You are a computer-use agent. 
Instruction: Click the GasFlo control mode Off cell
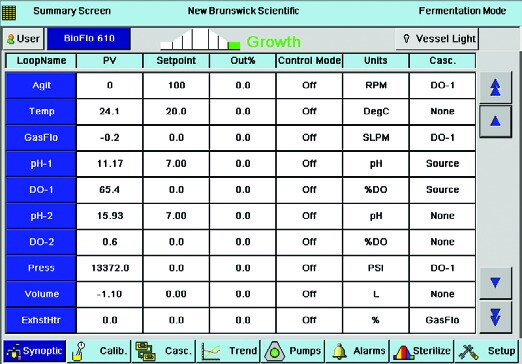point(309,138)
